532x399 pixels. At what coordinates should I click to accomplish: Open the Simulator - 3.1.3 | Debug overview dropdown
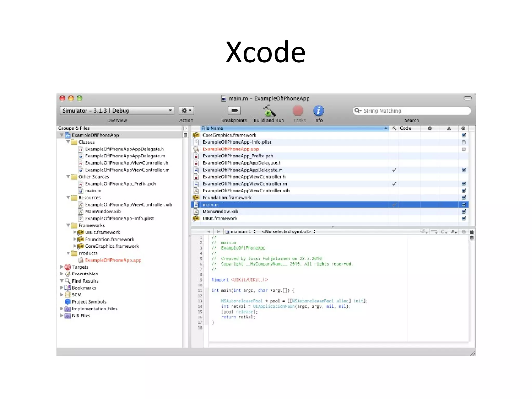coord(117,111)
